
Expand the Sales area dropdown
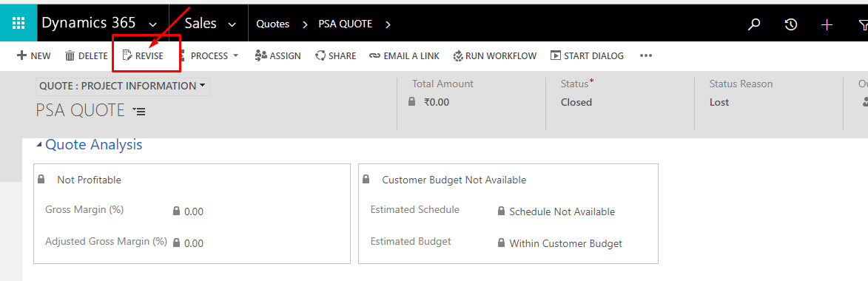[x=232, y=24]
